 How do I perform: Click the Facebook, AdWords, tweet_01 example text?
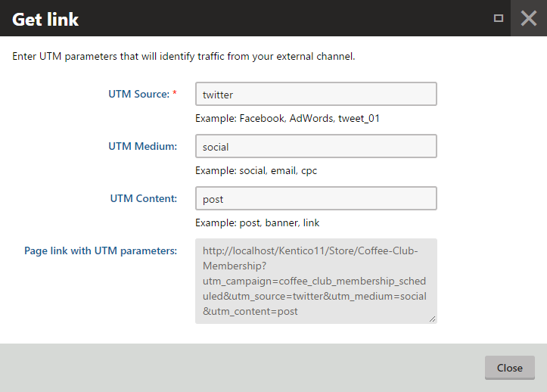(294, 118)
